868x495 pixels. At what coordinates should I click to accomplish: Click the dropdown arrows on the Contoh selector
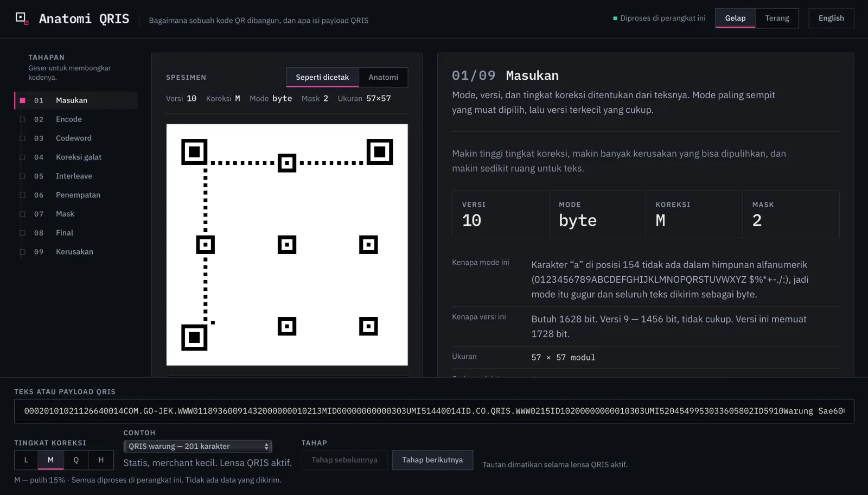tap(266, 446)
